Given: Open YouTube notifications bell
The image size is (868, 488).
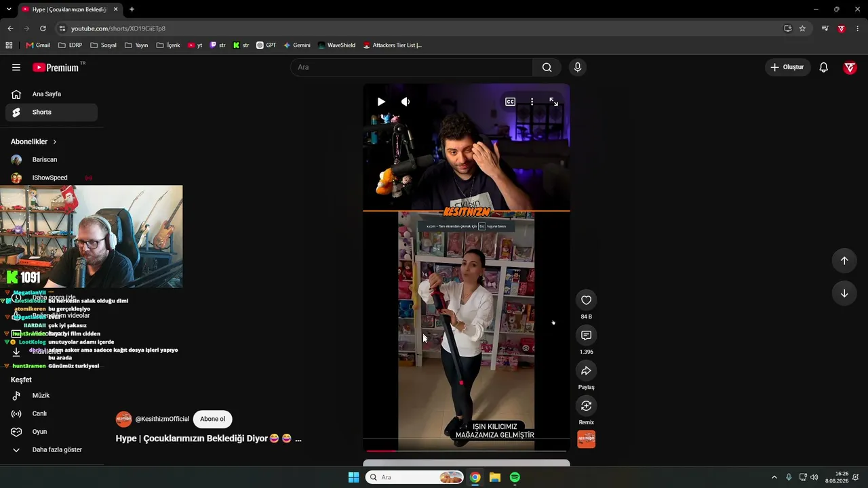Looking at the screenshot, I should (824, 67).
